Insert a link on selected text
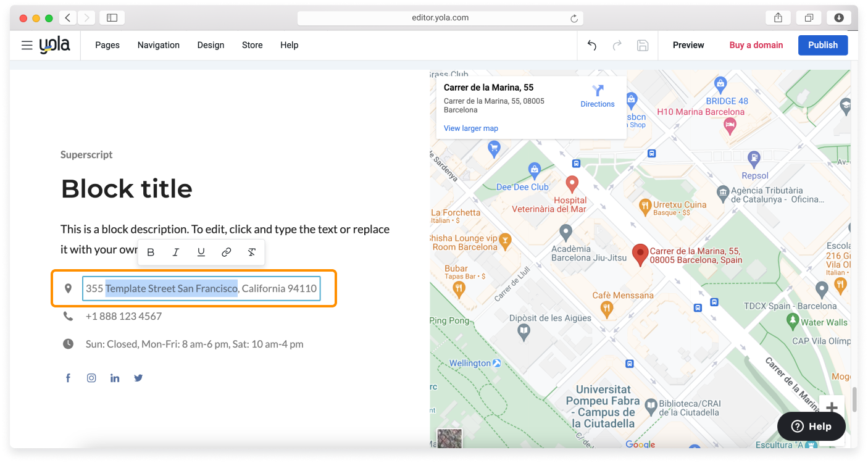 [227, 252]
